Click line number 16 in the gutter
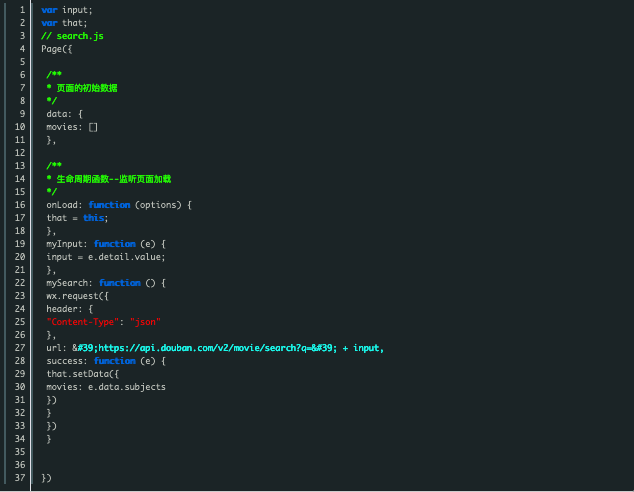The height and width of the screenshot is (492, 634). click(x=20, y=205)
